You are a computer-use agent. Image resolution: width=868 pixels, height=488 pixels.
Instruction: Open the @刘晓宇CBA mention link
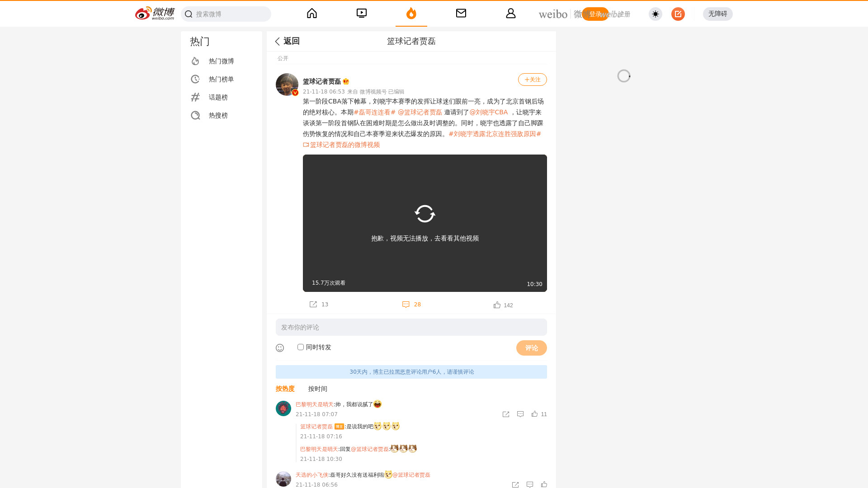489,112
